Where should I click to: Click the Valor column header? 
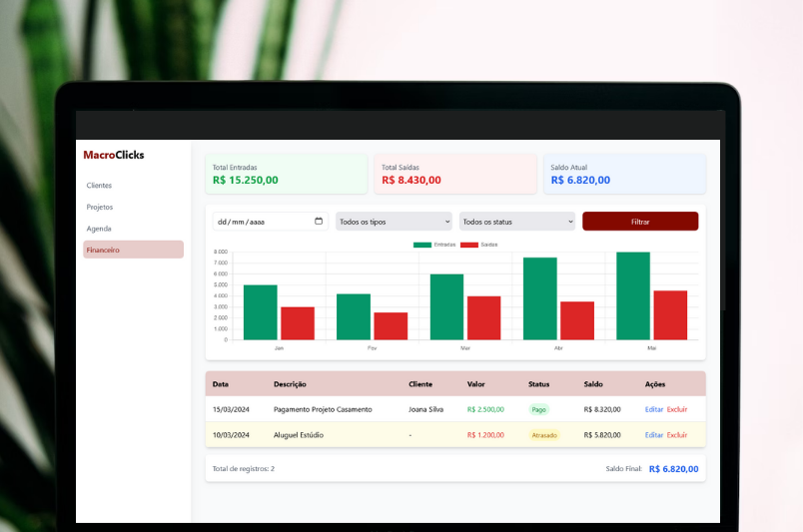point(475,384)
